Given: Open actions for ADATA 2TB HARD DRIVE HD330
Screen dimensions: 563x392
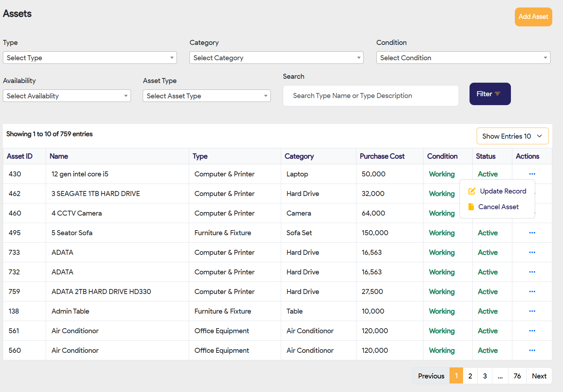Looking at the screenshot, I should point(532,292).
